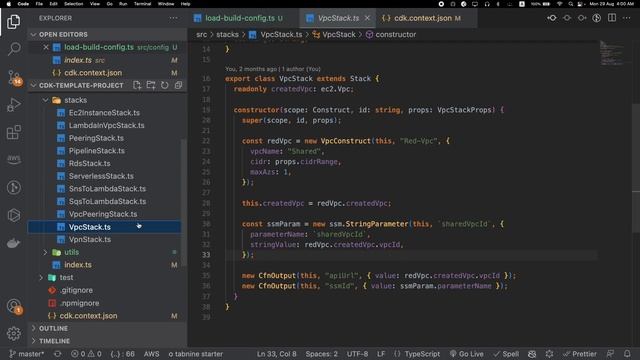Open the AWS Toolkit view

pos(13,159)
